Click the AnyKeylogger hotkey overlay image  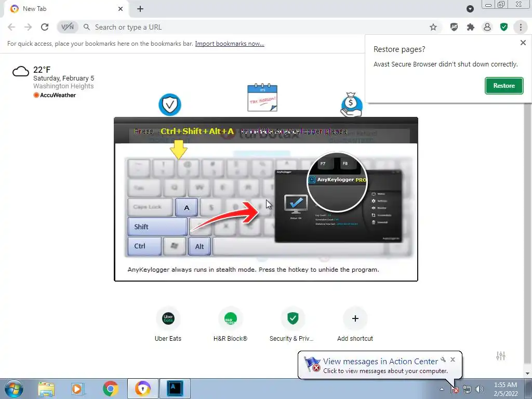(x=266, y=199)
